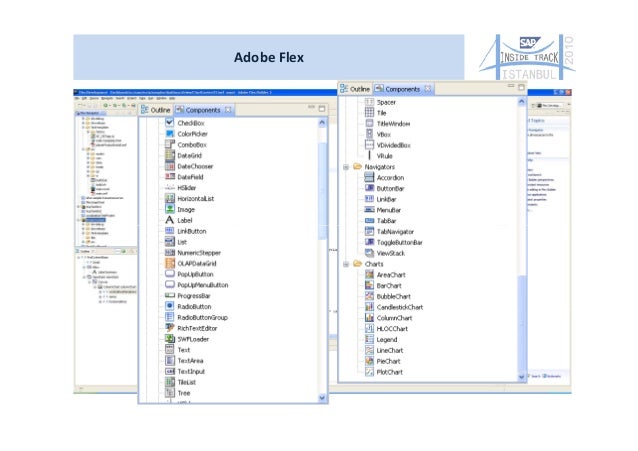Select the HSlider list item
Screen dimensions: 638x451
coord(186,188)
